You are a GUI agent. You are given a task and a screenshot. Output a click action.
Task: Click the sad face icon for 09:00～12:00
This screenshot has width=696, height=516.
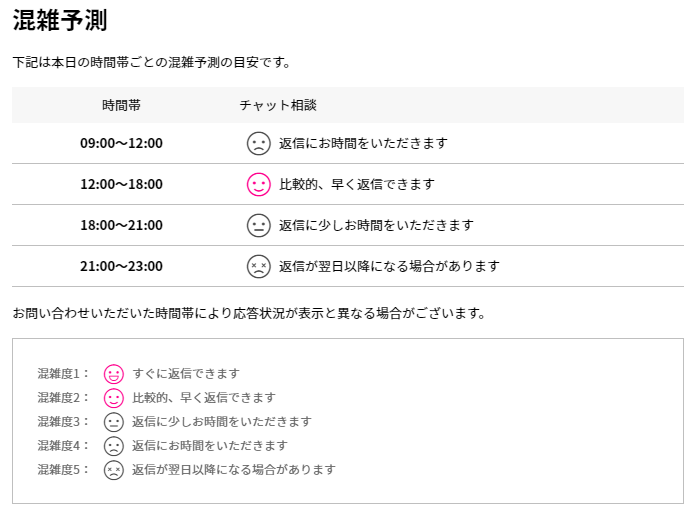tap(259, 144)
